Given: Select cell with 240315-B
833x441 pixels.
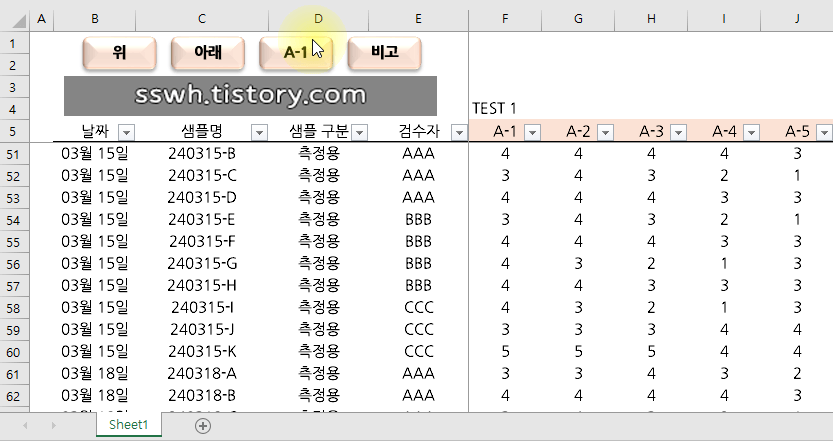Looking at the screenshot, I should click(x=202, y=154).
